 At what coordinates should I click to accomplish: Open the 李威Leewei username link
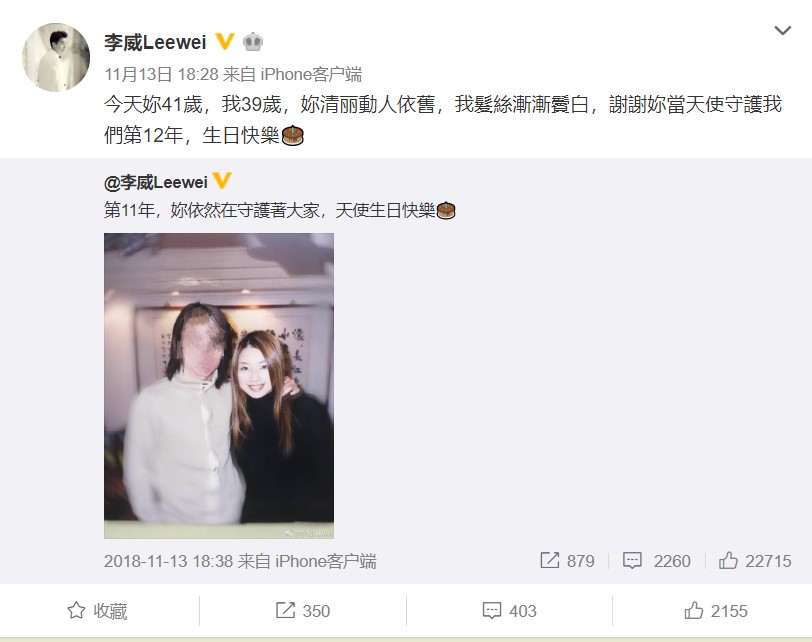[x=155, y=42]
